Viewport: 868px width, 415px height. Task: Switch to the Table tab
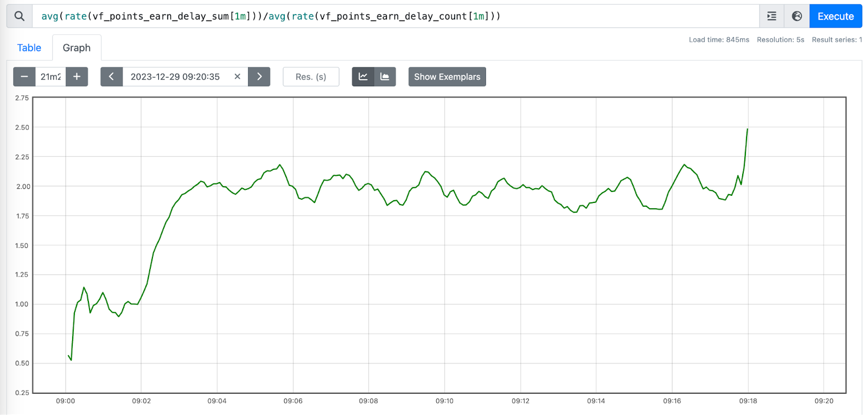29,48
